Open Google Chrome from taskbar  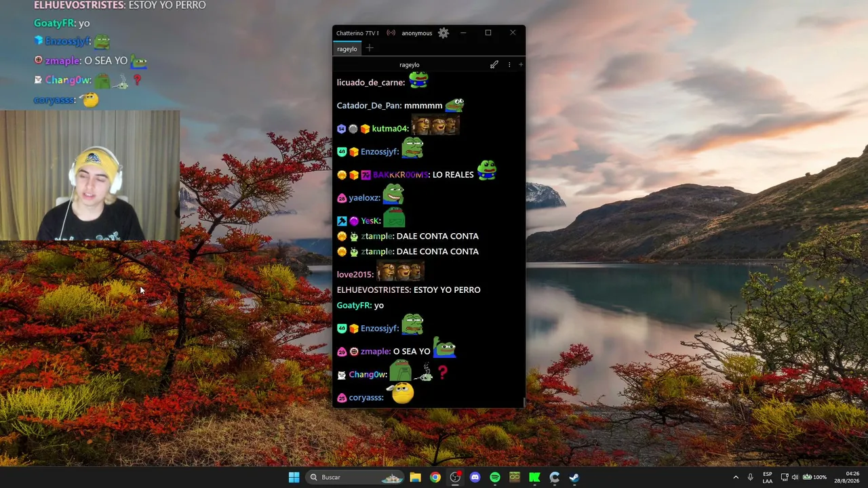pos(435,477)
